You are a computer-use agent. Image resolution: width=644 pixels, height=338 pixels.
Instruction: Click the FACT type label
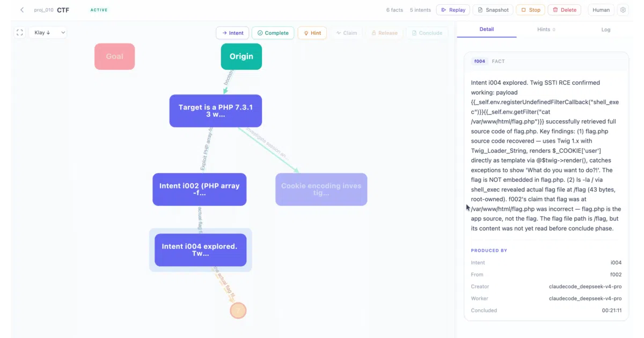[498, 61]
